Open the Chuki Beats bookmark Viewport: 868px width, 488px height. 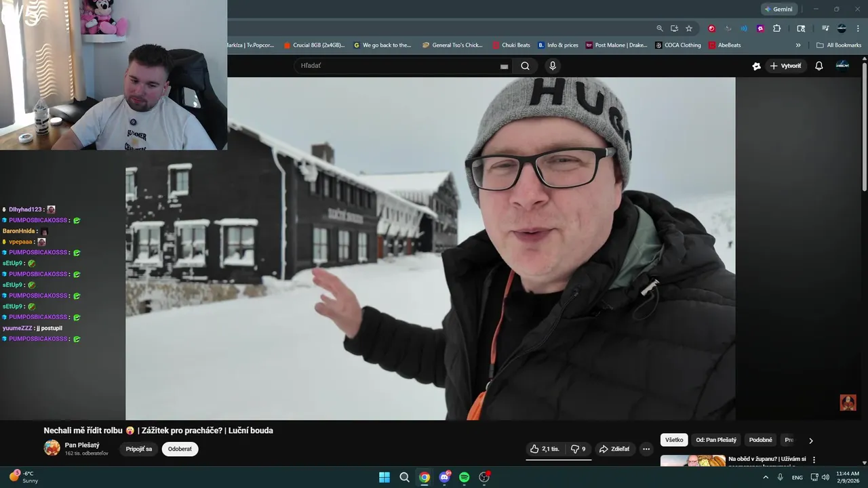(511, 45)
